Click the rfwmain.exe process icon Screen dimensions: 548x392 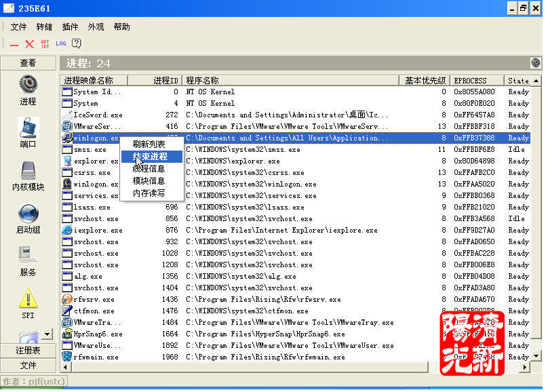[x=66, y=357]
